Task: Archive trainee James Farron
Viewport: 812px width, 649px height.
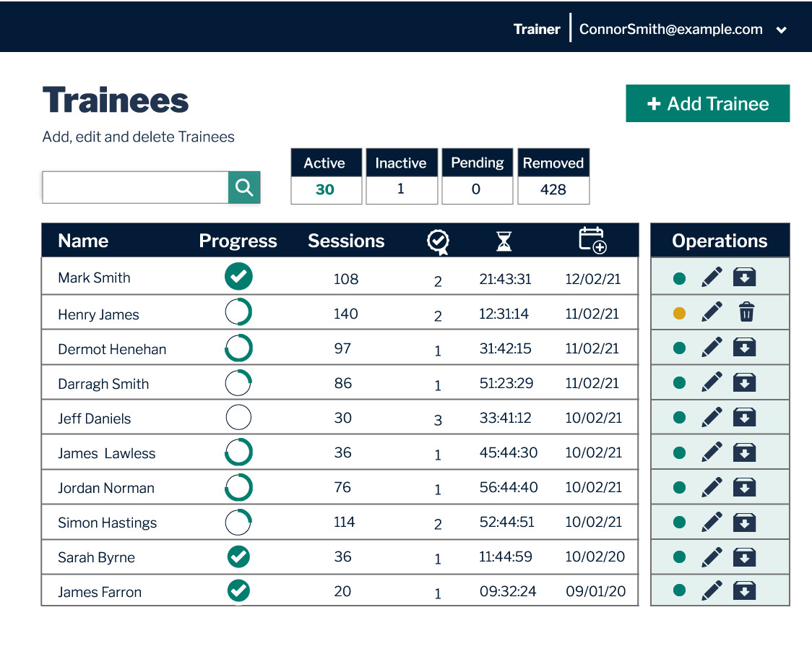Action: [x=744, y=590]
